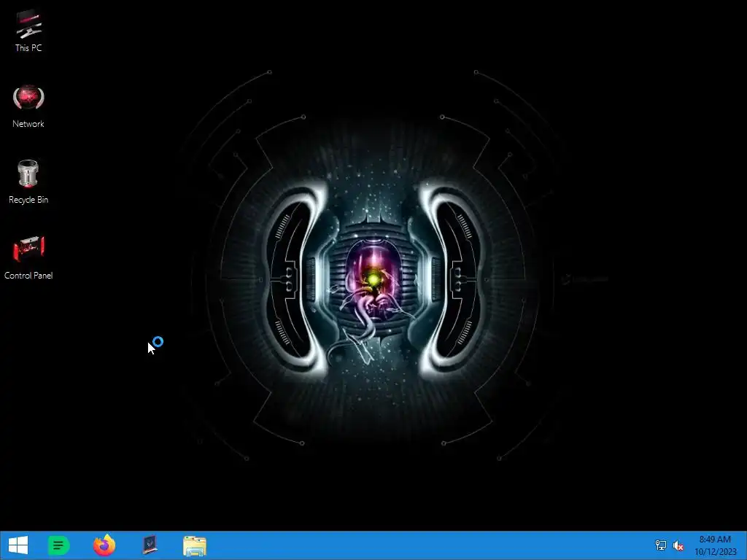Click the Recycle Bin label text
Screen dimensions: 747x560
click(28, 200)
